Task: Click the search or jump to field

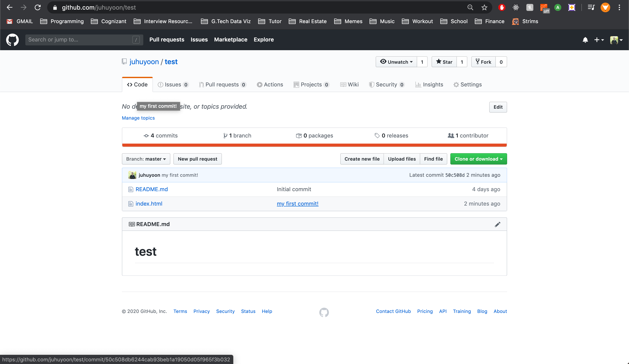Action: (x=75, y=40)
